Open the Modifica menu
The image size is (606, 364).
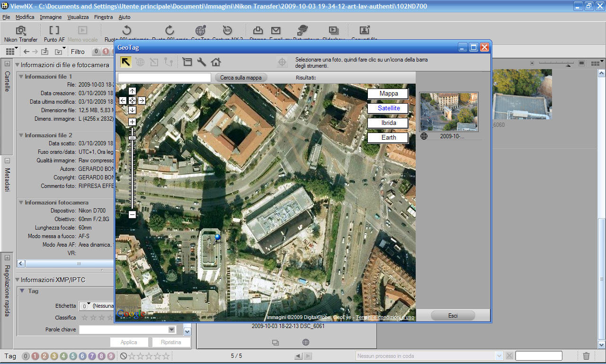pyautogui.click(x=25, y=17)
